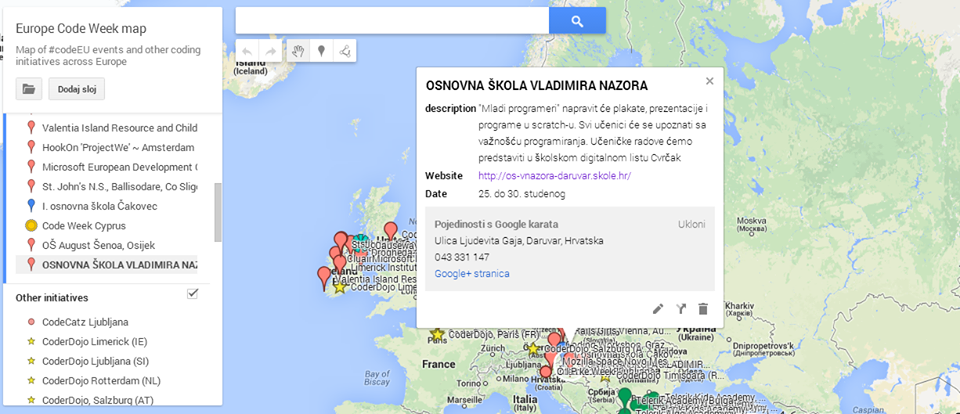Close the Osnovna škola info window
960x414 pixels.
tap(710, 81)
